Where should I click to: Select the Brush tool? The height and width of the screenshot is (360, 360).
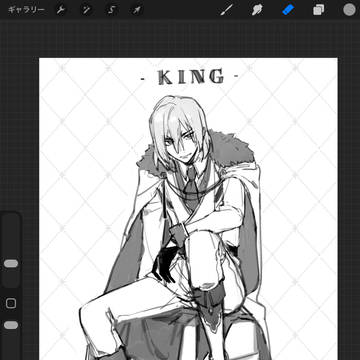(226, 10)
